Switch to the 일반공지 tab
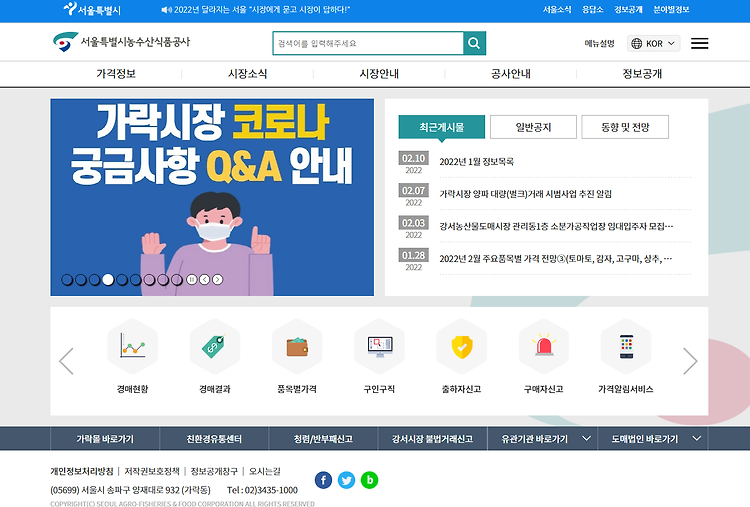The image size is (750, 507). 533,127
